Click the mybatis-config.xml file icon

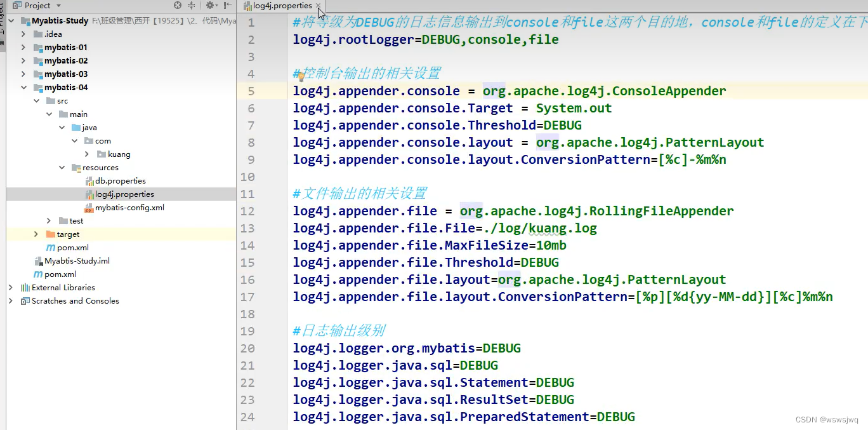89,207
